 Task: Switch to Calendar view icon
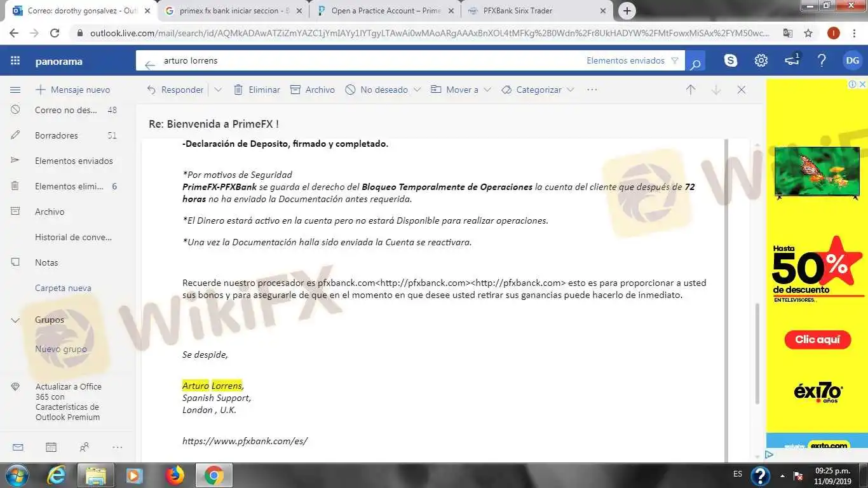tap(51, 447)
